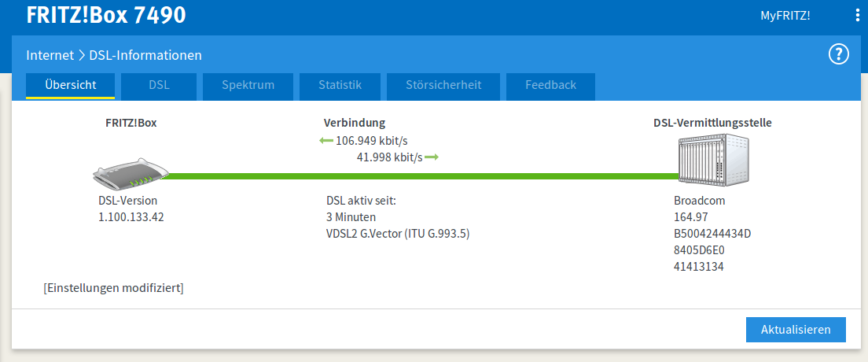Click the version number 1.100.133.42
Screen dimensions: 868x362
tap(131, 217)
